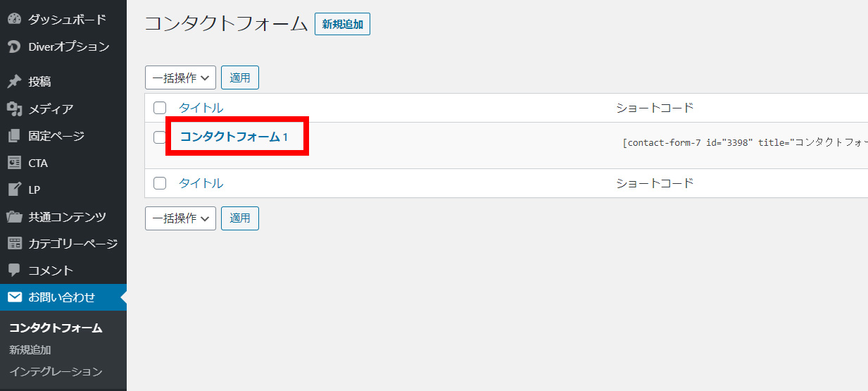Open the top 一括操作 bulk actions dropdown
The image size is (868, 391).
tap(180, 77)
